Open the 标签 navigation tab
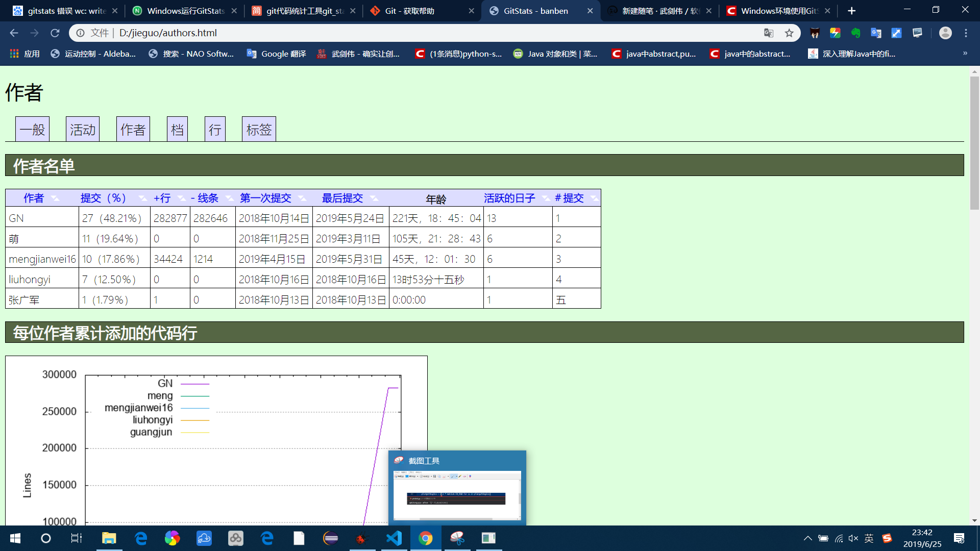This screenshot has width=980, height=551. (x=259, y=129)
